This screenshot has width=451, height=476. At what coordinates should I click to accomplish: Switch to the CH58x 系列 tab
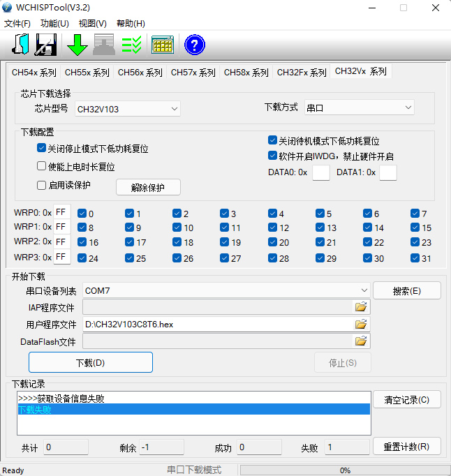[x=246, y=73]
